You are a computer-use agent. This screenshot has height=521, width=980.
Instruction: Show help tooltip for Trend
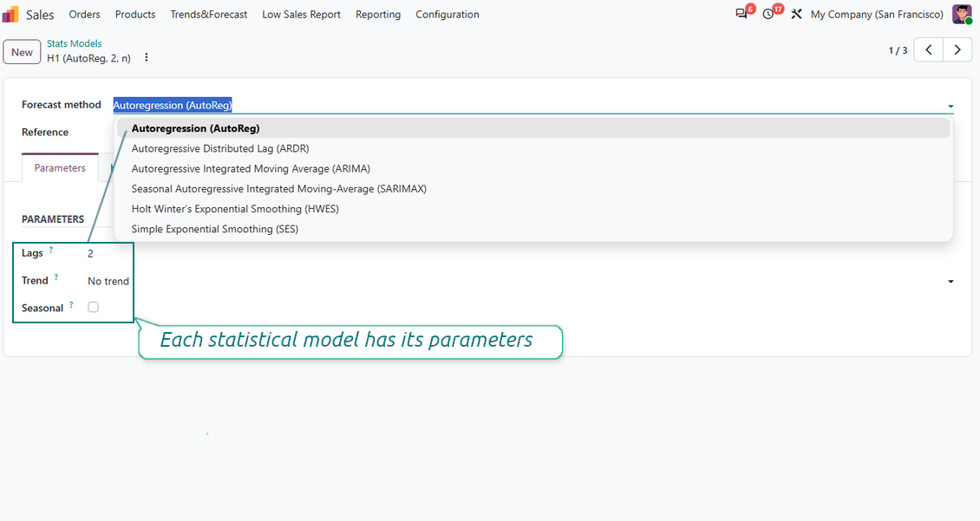click(x=56, y=277)
